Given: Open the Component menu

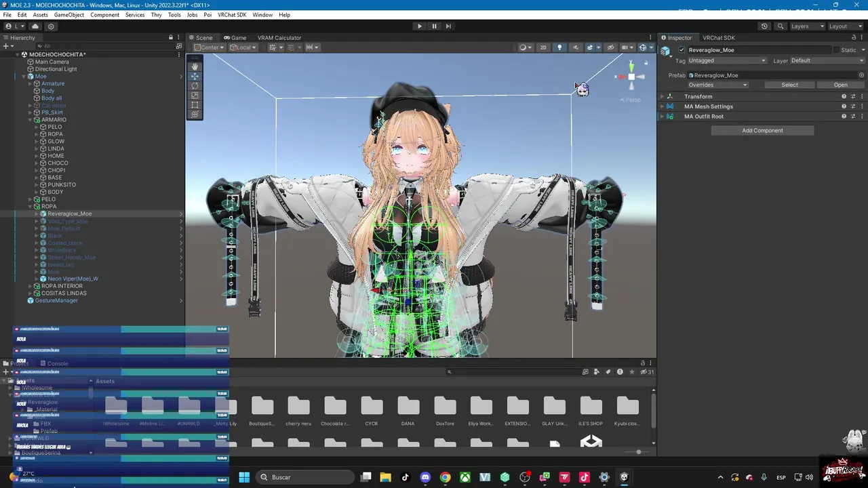Looking at the screenshot, I should click(x=104, y=15).
